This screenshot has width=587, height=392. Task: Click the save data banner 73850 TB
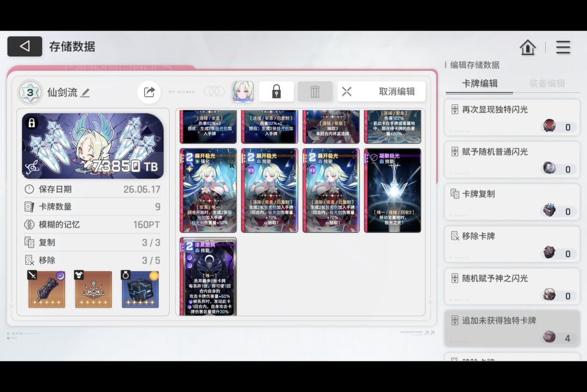93,146
